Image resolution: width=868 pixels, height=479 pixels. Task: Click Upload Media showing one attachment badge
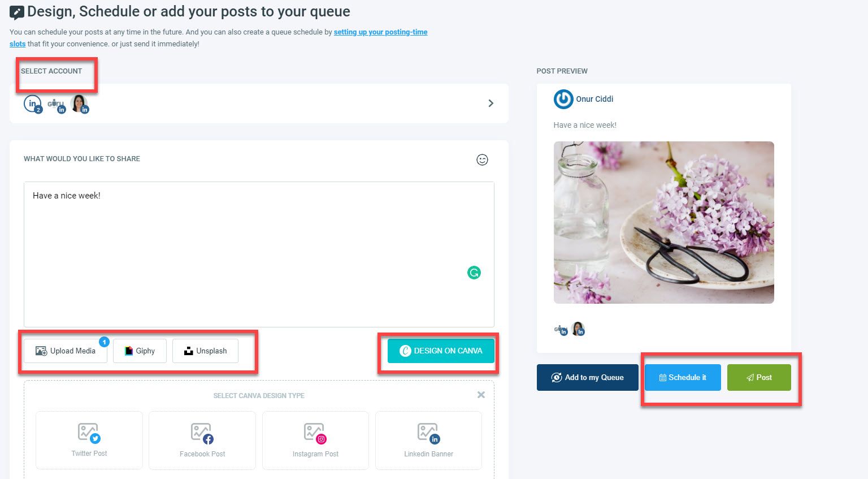(x=64, y=351)
